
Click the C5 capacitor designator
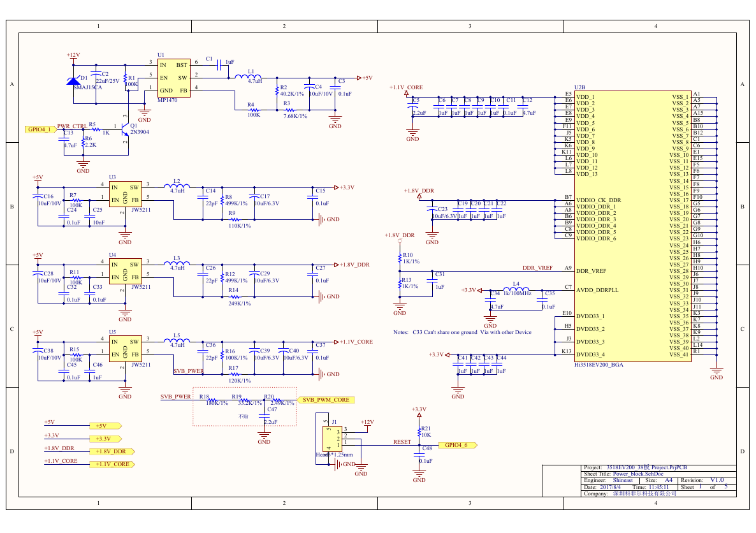click(x=416, y=100)
